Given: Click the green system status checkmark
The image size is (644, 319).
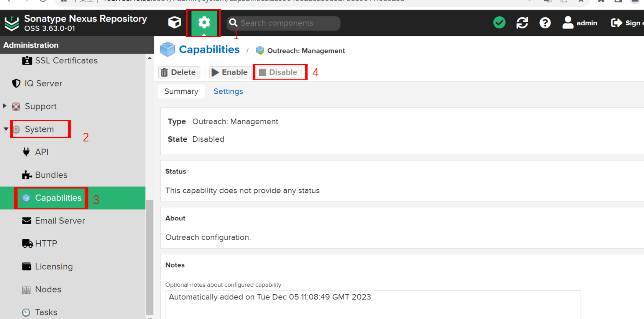Looking at the screenshot, I should pyautogui.click(x=499, y=23).
